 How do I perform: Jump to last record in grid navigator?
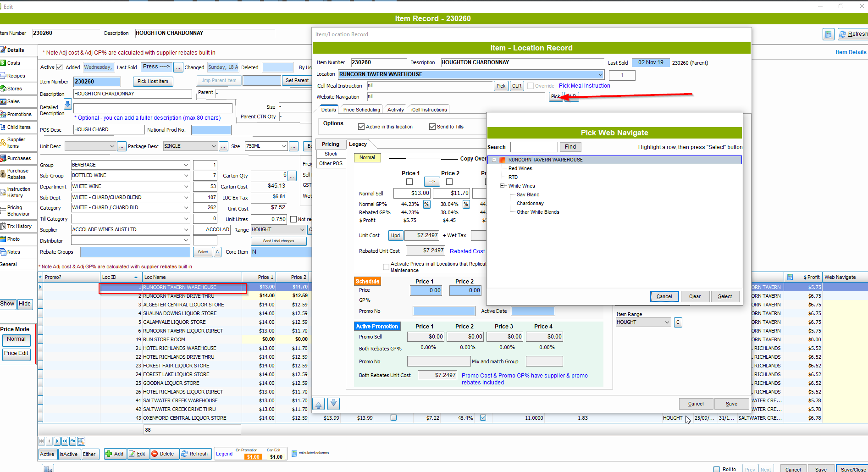(x=65, y=441)
